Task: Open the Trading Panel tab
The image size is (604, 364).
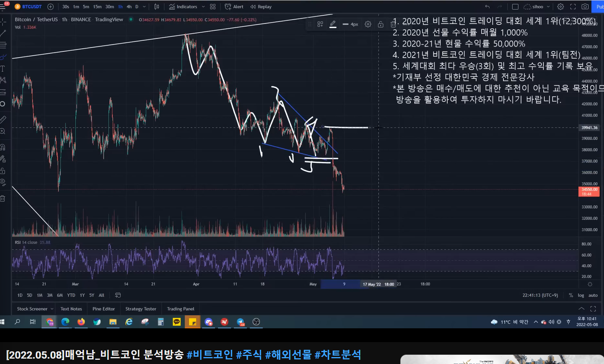Action: click(180, 309)
